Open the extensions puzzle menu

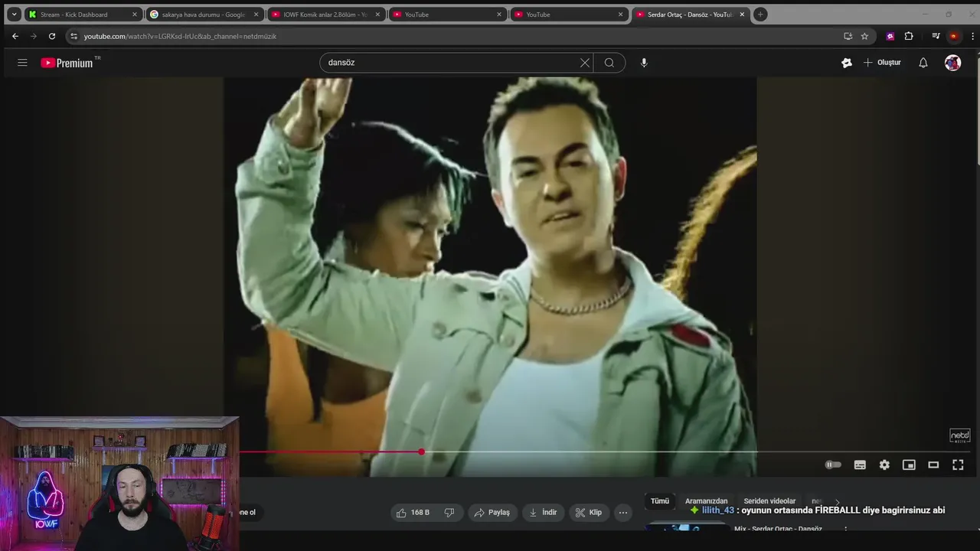pyautogui.click(x=909, y=36)
